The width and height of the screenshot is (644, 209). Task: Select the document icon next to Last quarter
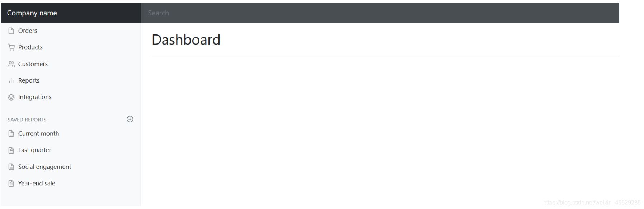(x=11, y=150)
